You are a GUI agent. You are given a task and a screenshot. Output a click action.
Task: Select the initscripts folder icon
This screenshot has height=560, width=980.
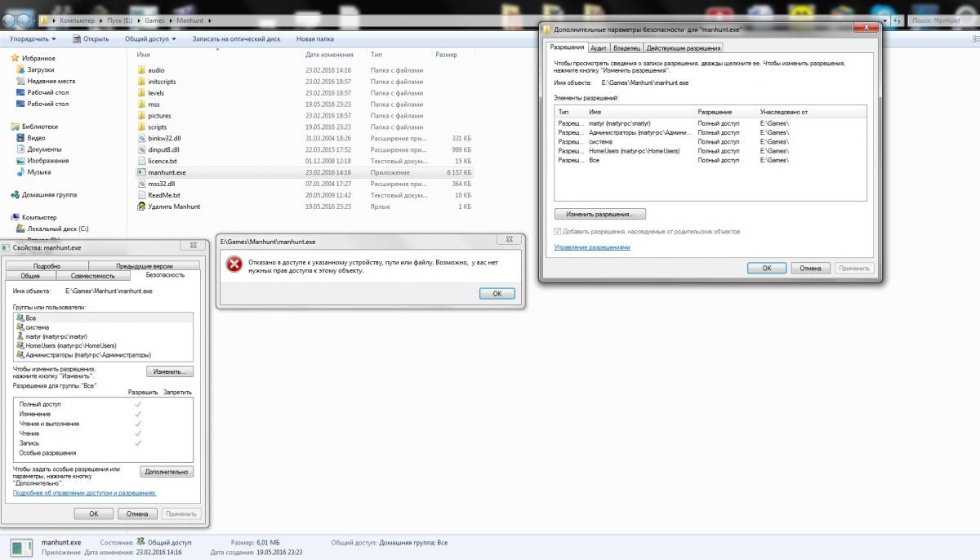click(141, 82)
